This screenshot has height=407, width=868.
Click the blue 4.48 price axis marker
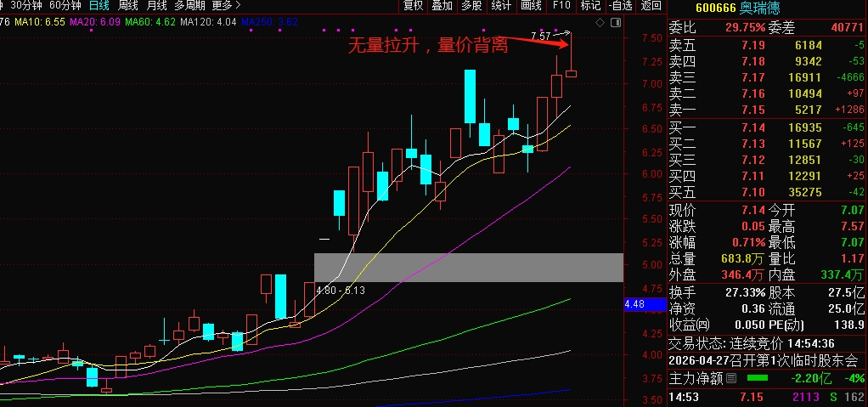click(x=645, y=304)
